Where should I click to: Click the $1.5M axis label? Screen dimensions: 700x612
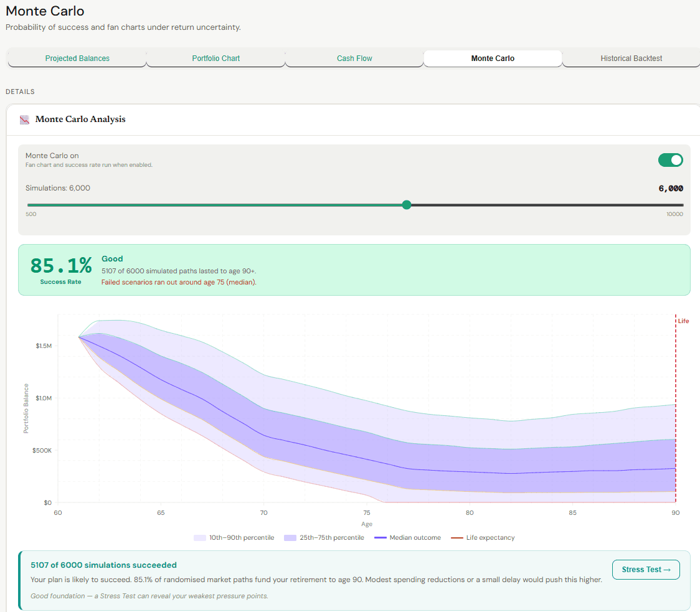tap(44, 346)
